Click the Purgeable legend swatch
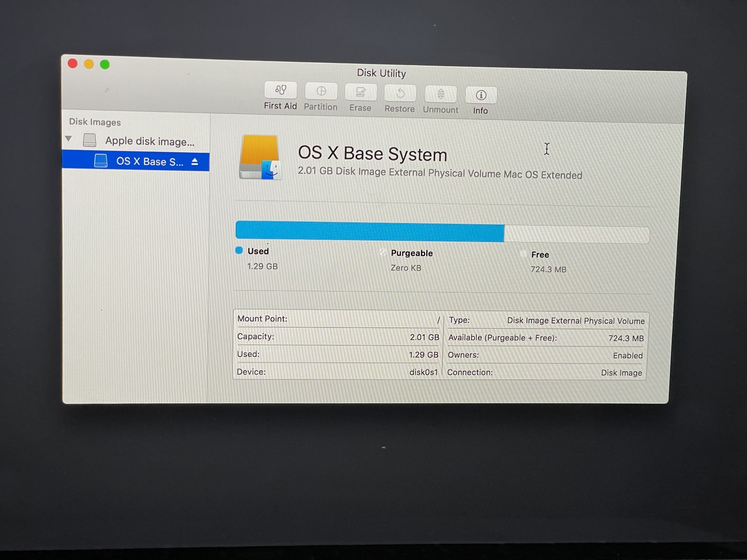This screenshot has height=560, width=747. click(x=382, y=252)
